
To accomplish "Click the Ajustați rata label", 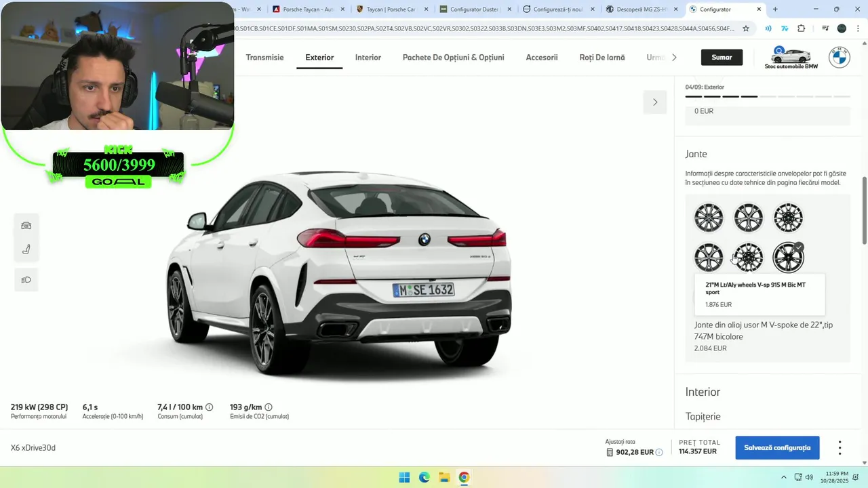I will click(620, 442).
